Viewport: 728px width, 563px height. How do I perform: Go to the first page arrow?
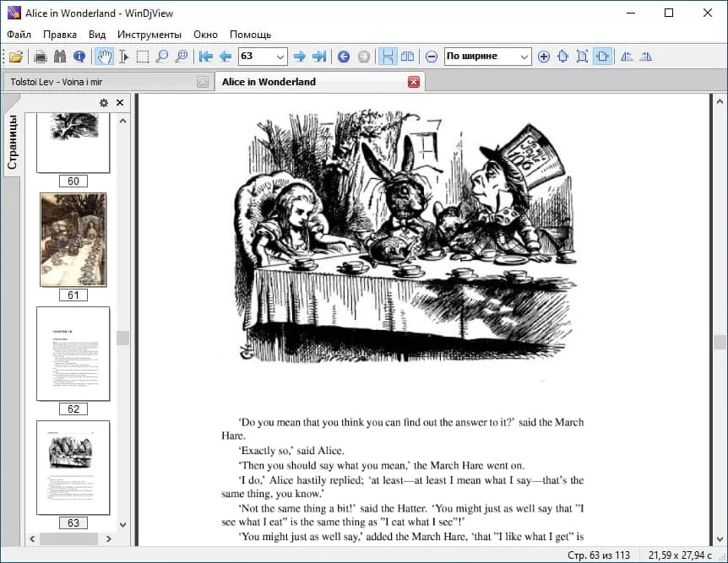tap(205, 57)
